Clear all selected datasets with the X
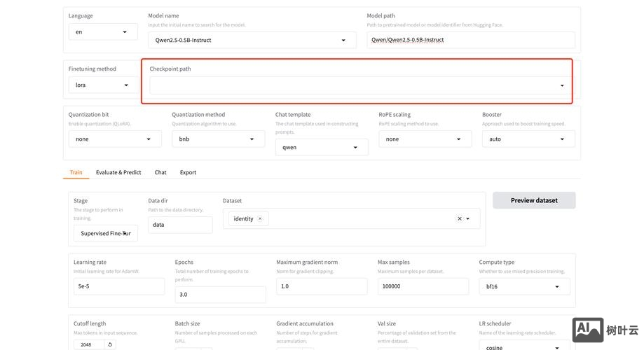 [460, 219]
